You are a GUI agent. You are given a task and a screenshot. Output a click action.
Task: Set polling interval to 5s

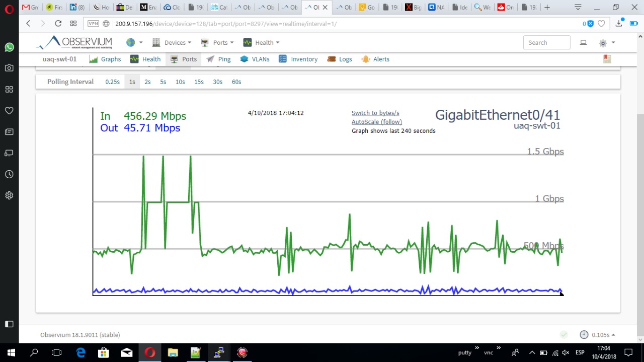163,82
